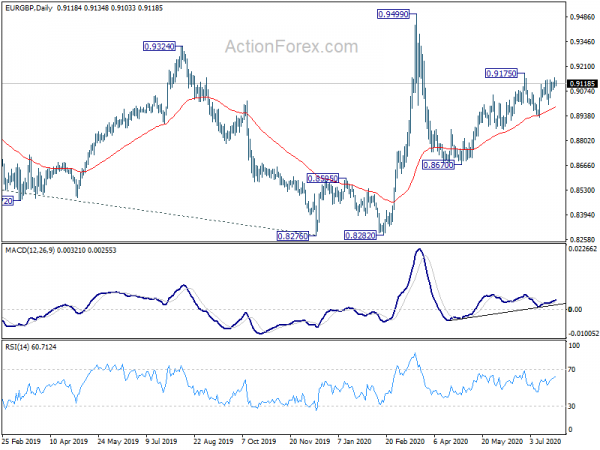Click the EURGBP,Daily chart title
The width and height of the screenshot is (600, 450).
coord(28,8)
